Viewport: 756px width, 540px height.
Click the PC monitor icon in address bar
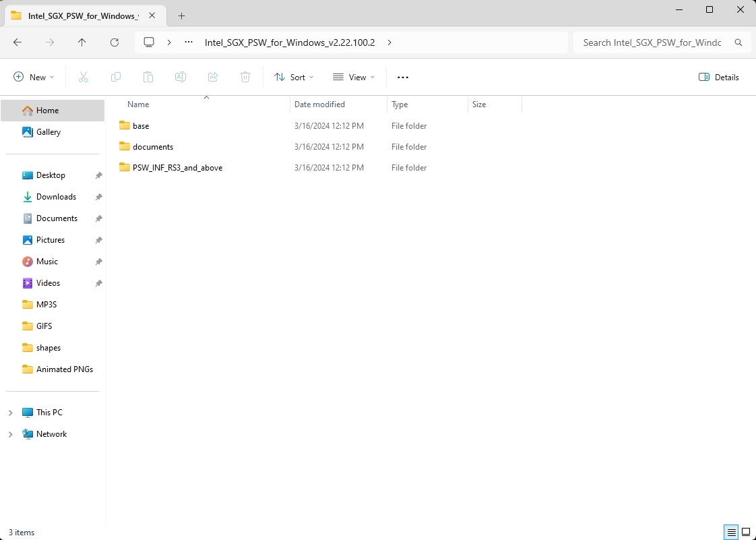(x=149, y=42)
